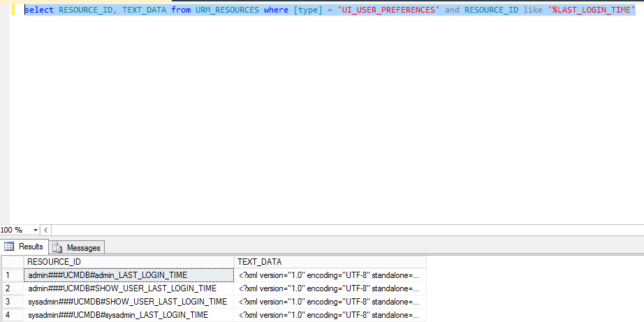The image size is (644, 322).
Task: Select row 4 using its row number
Action: [12, 315]
